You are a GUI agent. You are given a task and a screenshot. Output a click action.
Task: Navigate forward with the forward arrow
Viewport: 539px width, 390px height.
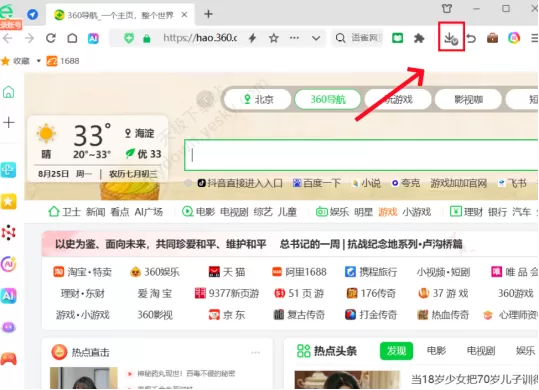coord(30,38)
